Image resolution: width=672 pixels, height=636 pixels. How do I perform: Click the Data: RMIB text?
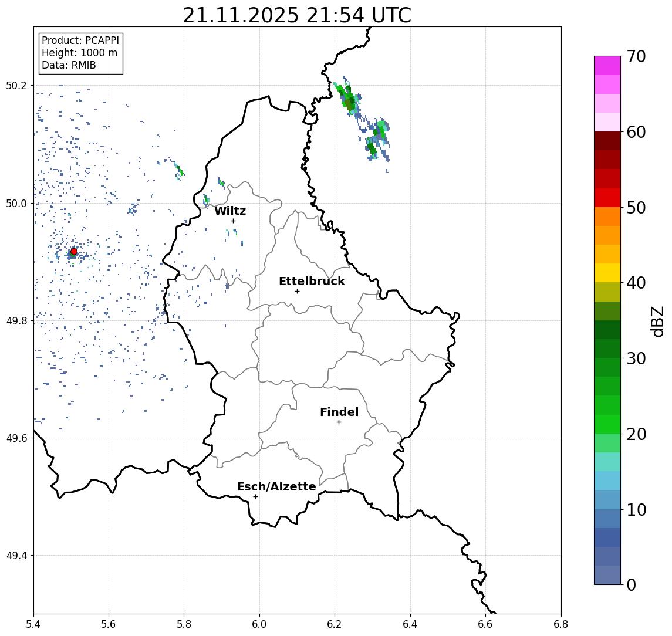pyautogui.click(x=69, y=65)
